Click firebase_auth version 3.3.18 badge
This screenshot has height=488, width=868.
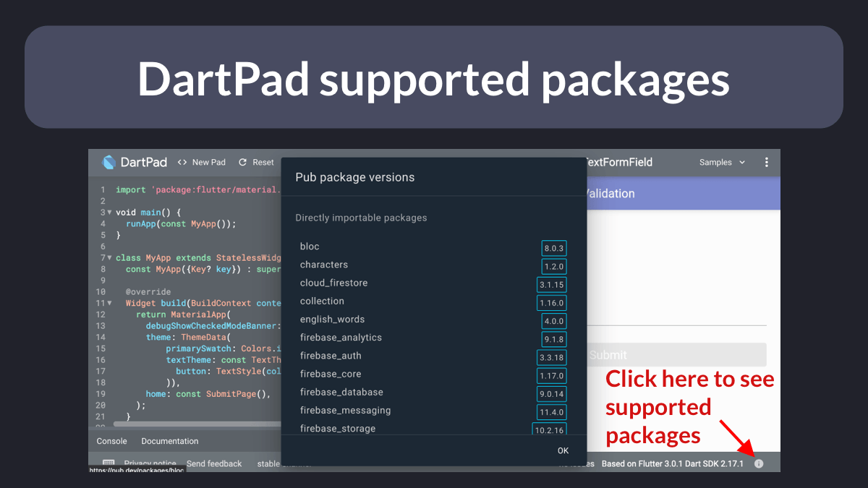coord(552,357)
